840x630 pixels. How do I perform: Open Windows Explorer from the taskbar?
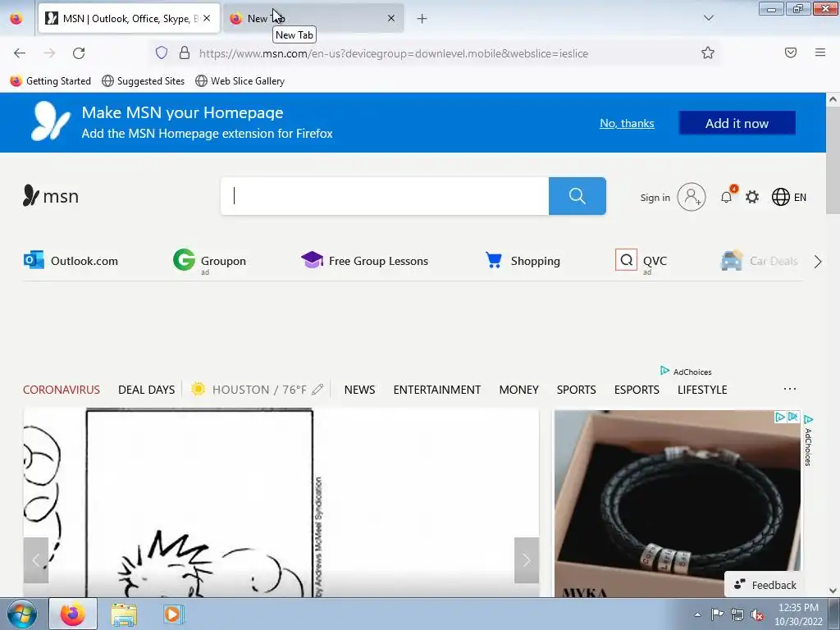[124, 614]
